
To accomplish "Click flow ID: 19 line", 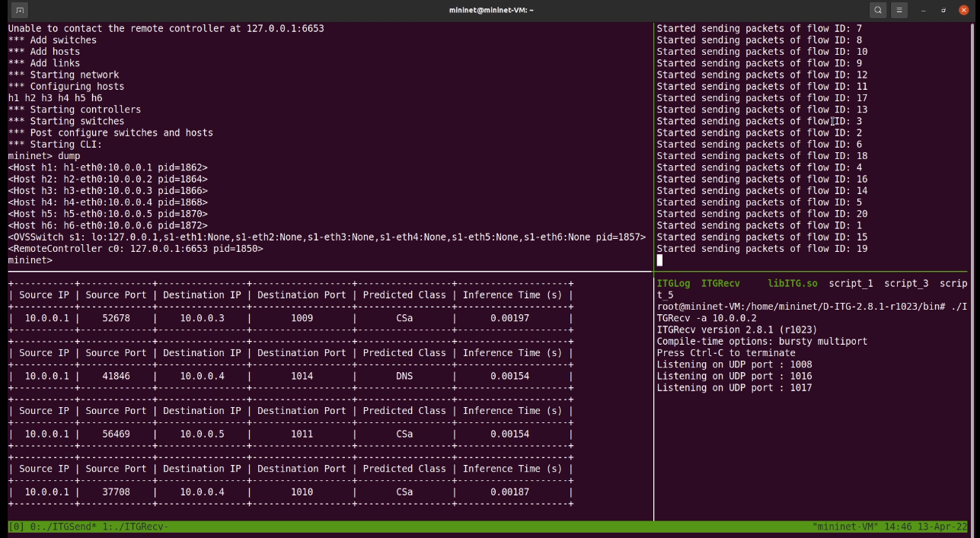I will click(x=762, y=249).
